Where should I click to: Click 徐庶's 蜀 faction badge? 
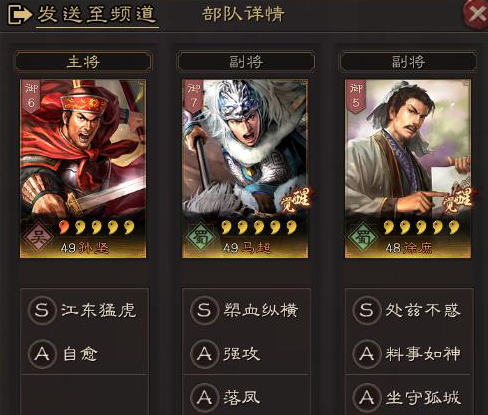[363, 238]
